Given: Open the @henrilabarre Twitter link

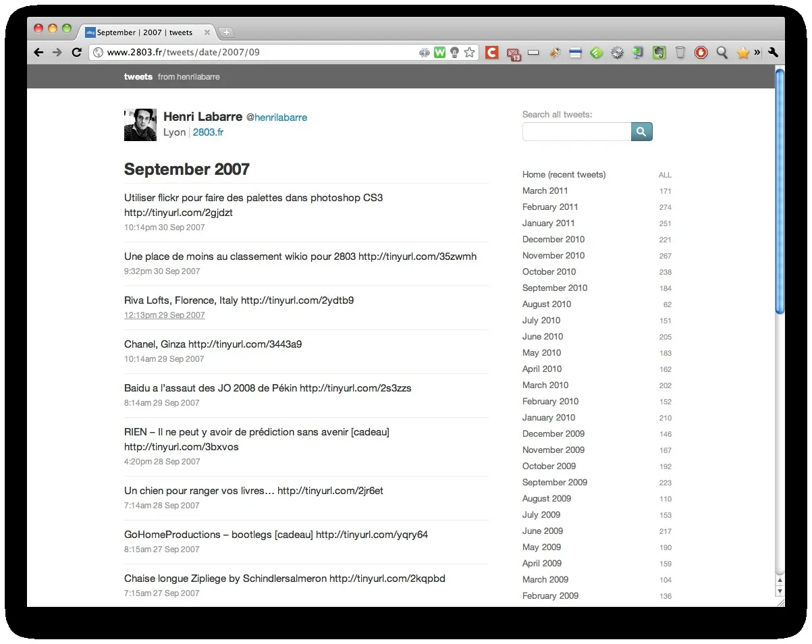Looking at the screenshot, I should 277,117.
